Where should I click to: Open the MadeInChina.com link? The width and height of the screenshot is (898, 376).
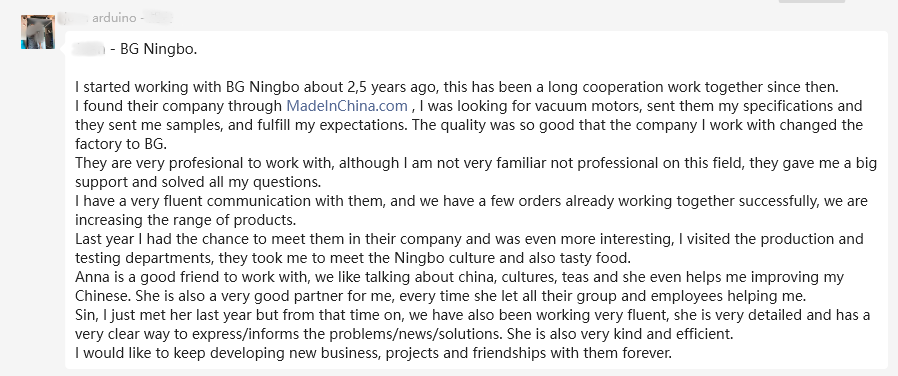click(x=347, y=106)
